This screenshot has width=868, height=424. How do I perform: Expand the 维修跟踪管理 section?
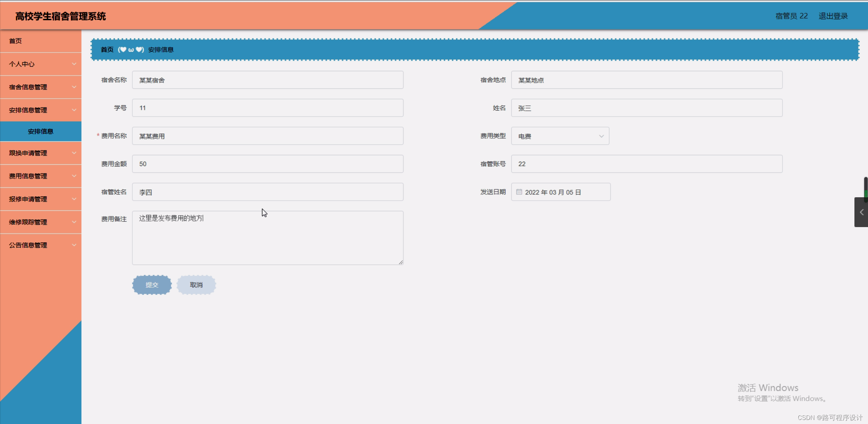point(41,222)
